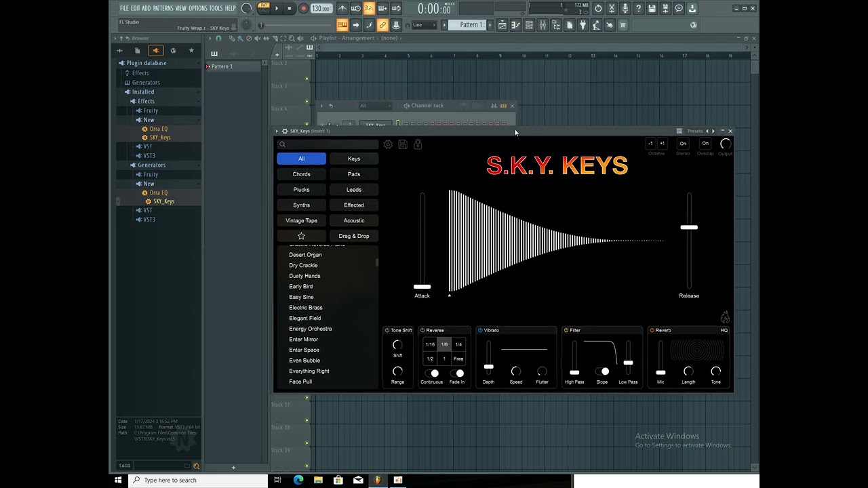Toggle the Vibrato power button

coord(480,330)
